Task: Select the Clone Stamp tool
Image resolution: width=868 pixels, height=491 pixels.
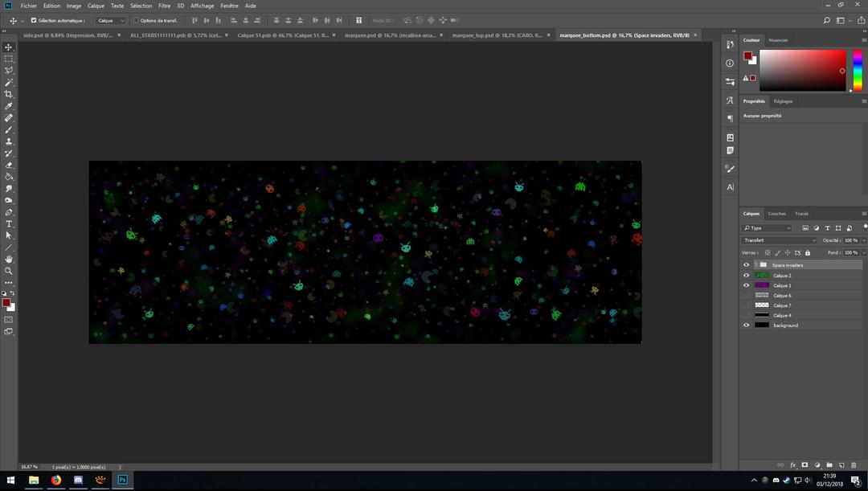Action: click(x=8, y=141)
